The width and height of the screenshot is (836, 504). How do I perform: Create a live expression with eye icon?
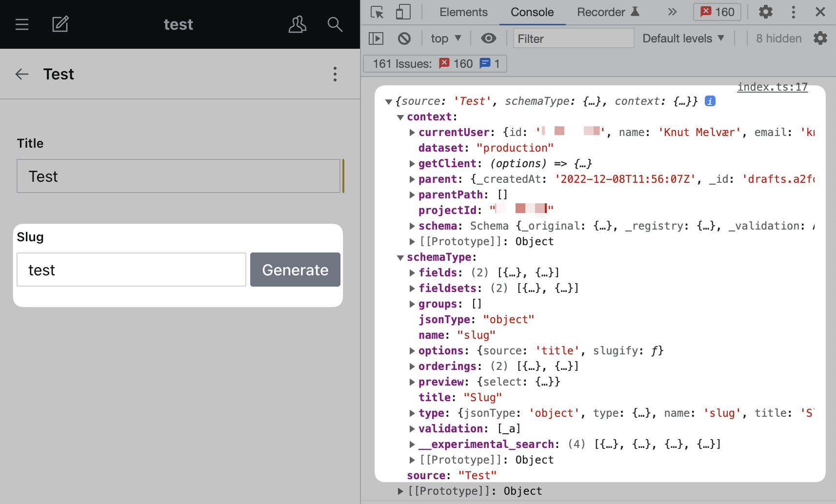coord(488,38)
